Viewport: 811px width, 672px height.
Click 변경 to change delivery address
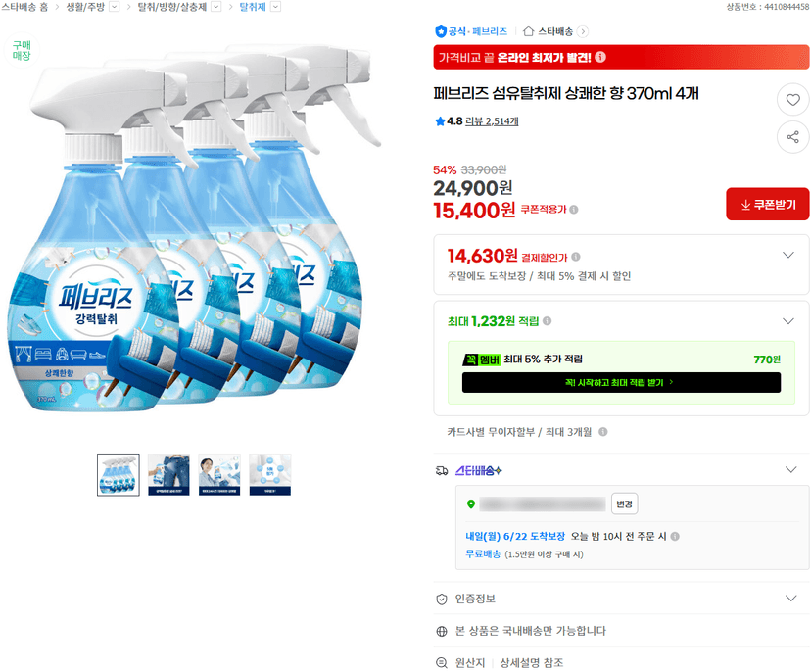point(624,504)
